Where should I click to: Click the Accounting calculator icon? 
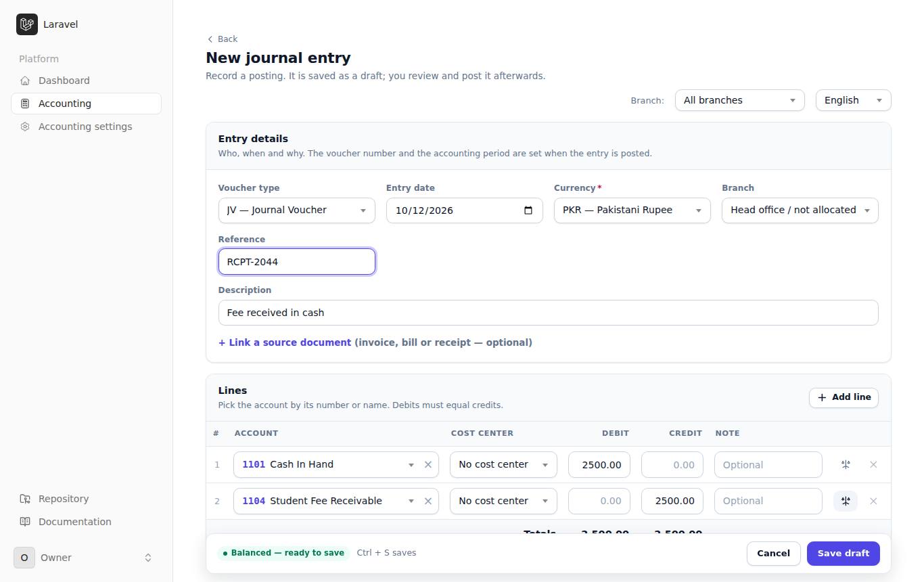[x=25, y=104]
